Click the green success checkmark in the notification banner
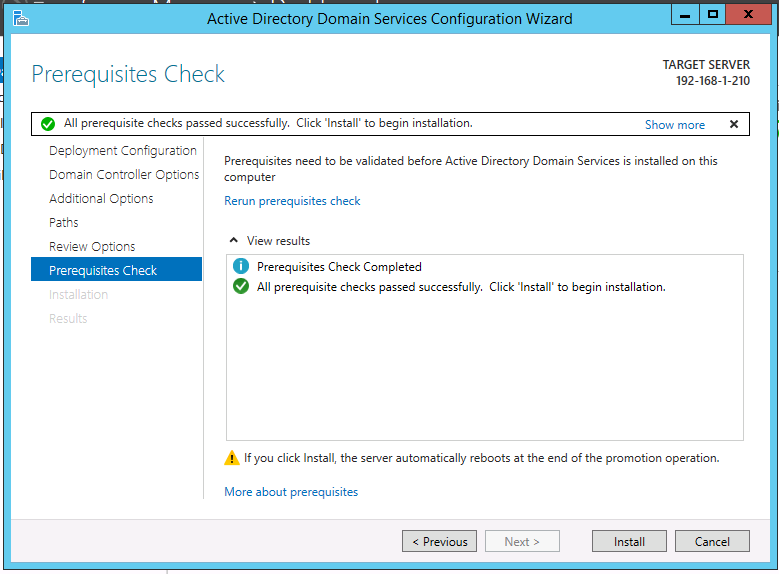The height and width of the screenshot is (574, 779). point(48,124)
